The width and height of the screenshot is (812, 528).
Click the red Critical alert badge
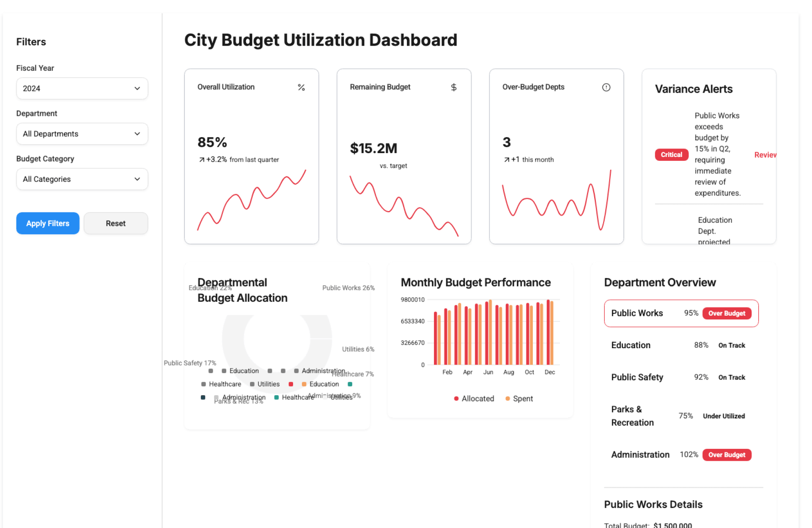(x=671, y=154)
